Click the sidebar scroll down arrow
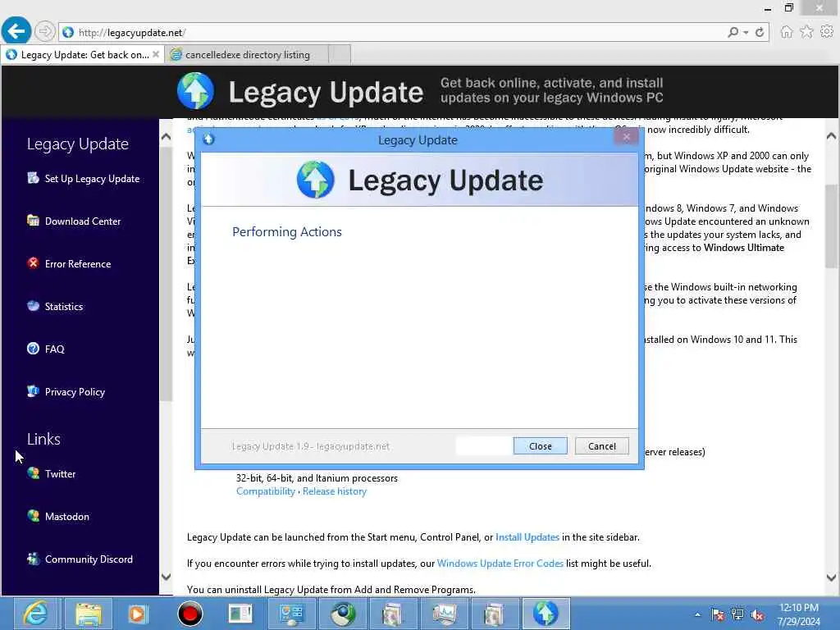 coord(166,577)
